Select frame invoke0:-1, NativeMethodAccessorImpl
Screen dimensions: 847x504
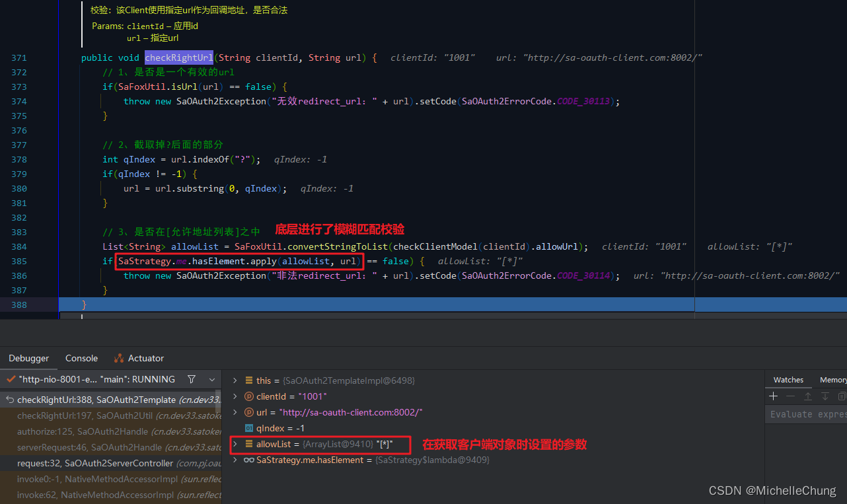(110, 479)
